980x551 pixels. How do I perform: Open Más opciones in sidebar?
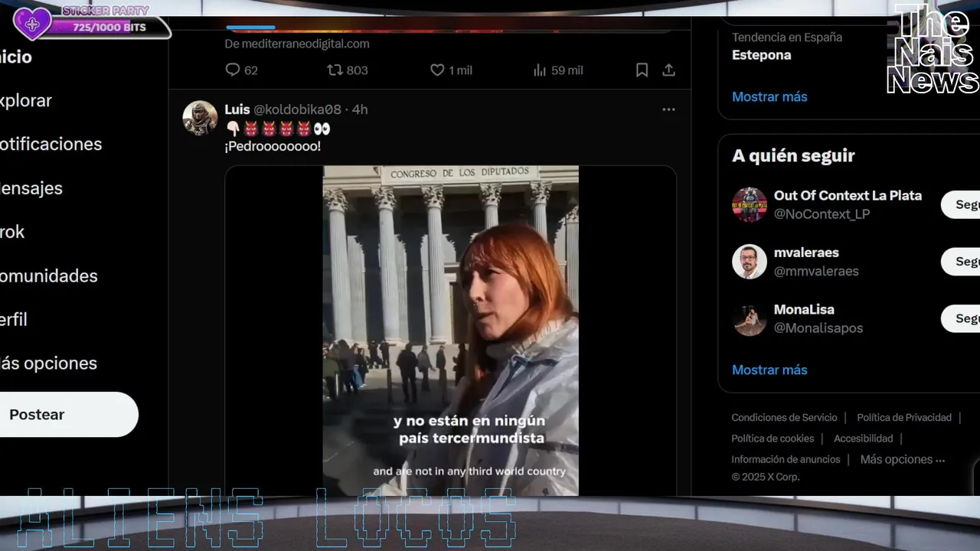(x=48, y=363)
